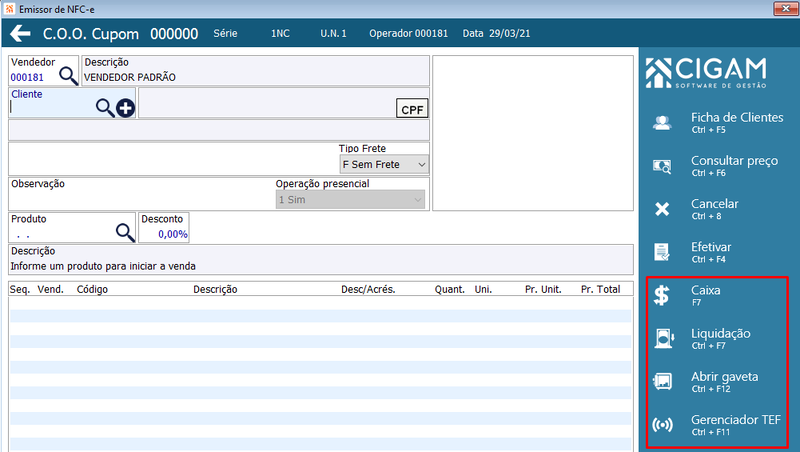Close the Emissor de NFC-e window
Image resolution: width=800 pixels, height=452 pixels.
[785, 9]
